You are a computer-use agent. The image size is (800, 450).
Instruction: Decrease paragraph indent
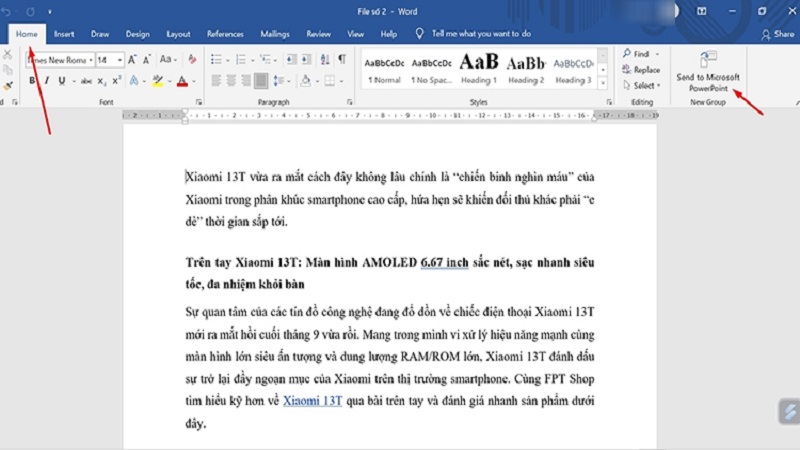[291, 60]
